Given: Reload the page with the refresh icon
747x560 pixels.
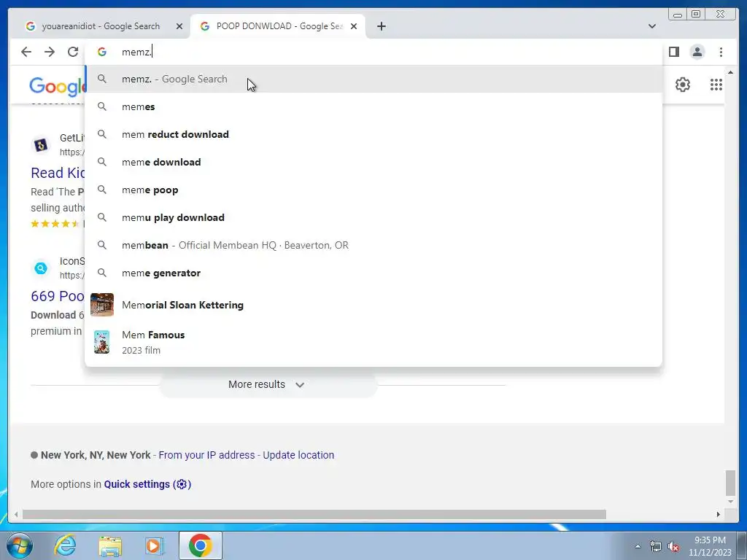Looking at the screenshot, I should [x=73, y=52].
